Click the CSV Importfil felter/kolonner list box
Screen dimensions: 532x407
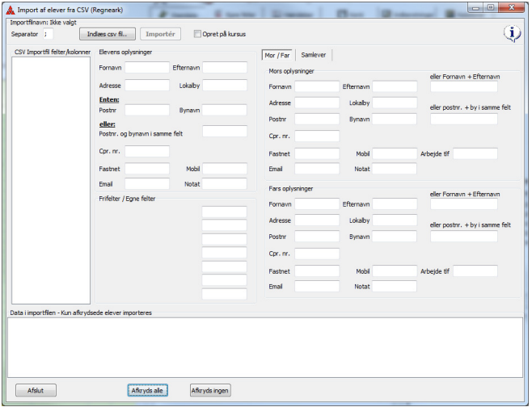click(x=51, y=180)
